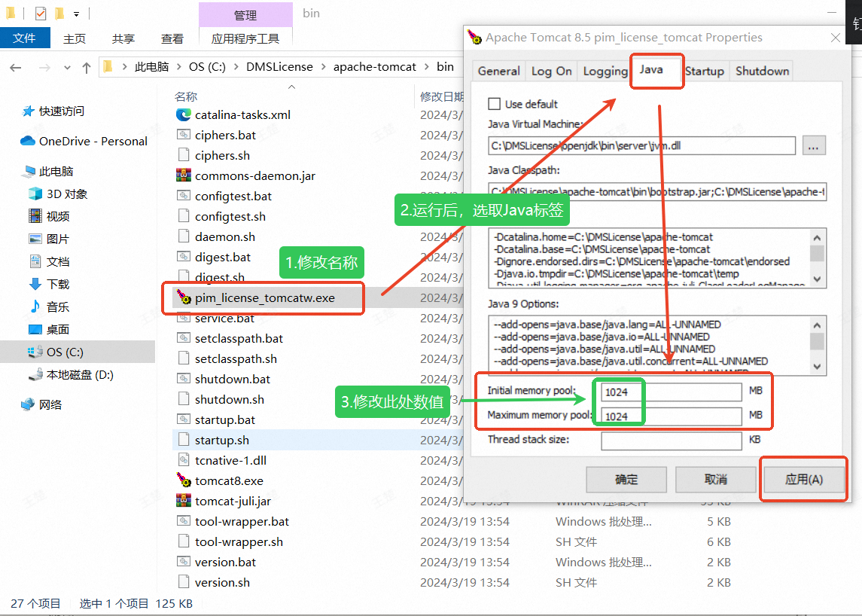The image size is (862, 616).
Task: Click the tomcat8.exe feather icon
Action: [x=183, y=481]
